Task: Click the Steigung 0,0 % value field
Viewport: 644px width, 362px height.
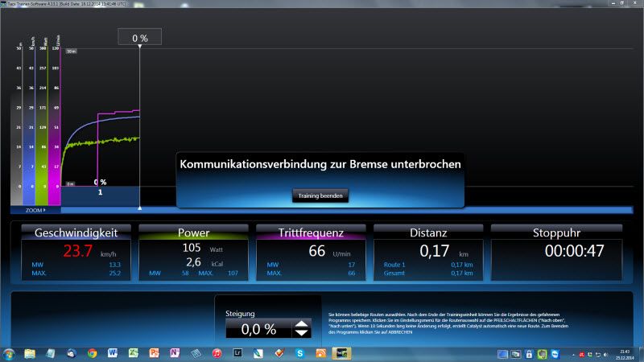Action: tap(258, 329)
